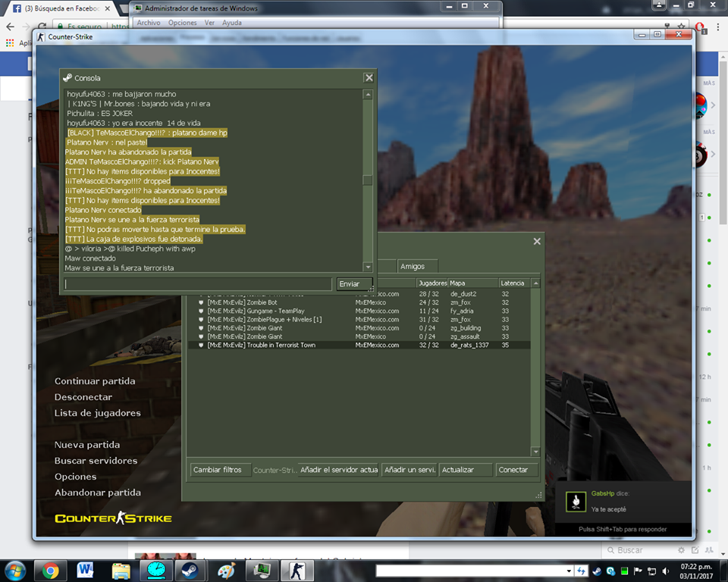This screenshot has width=728, height=582.
Task: Open Windows Explorer folder icon in taskbar
Action: (x=121, y=571)
